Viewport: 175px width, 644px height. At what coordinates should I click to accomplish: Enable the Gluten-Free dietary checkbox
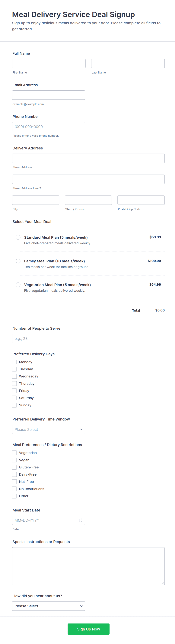coord(14,467)
